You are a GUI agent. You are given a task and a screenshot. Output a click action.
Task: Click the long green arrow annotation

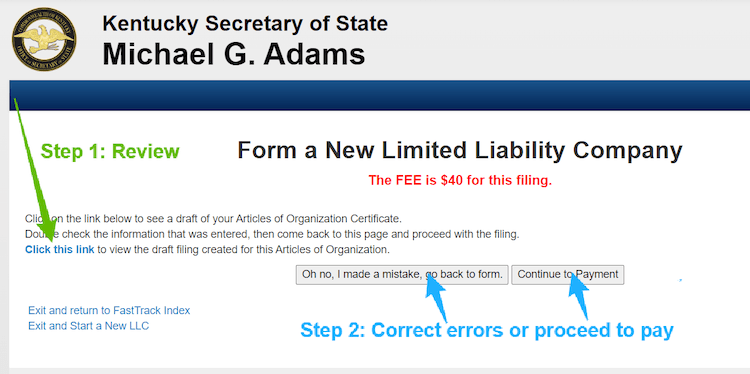[x=35, y=168]
